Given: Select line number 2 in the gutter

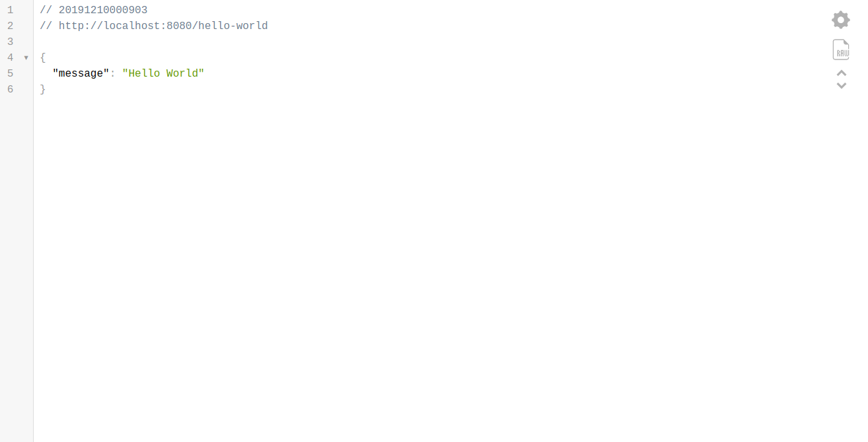Looking at the screenshot, I should click(10, 26).
